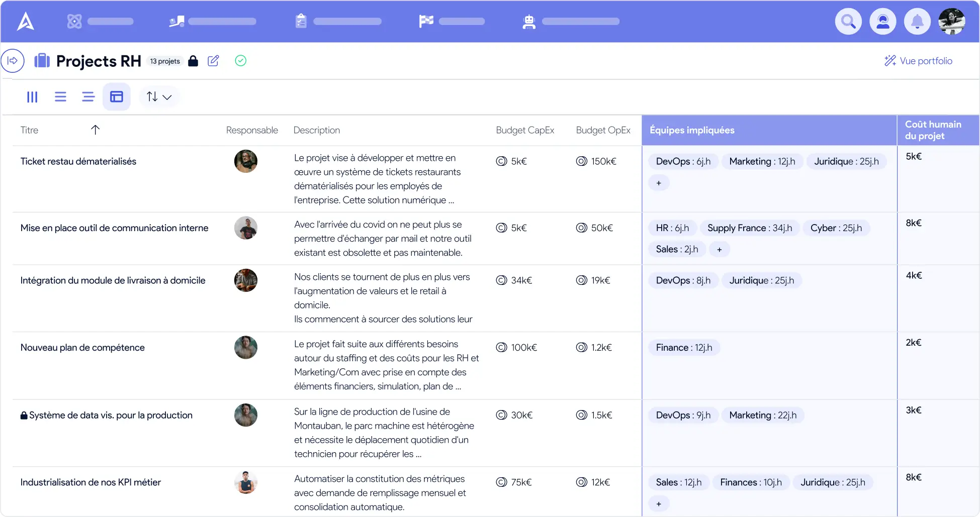Click the 34k€ CapEx budget value
The image size is (980, 517).
coord(521,280)
